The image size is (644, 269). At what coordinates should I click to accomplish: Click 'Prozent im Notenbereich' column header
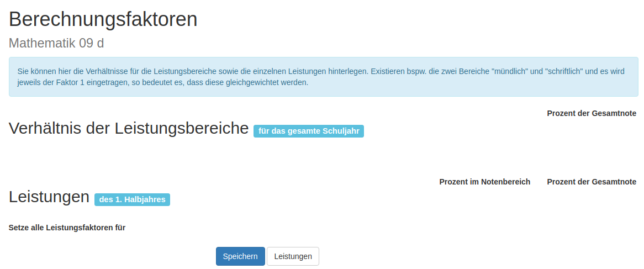[x=484, y=182]
